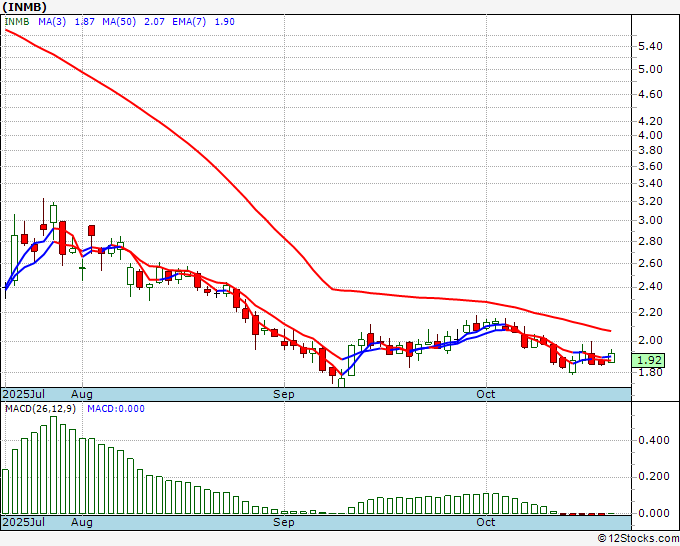Viewport: 680px width, 546px height.
Task: Click the MACD(26,12,9) indicator label
Action: coord(37,408)
